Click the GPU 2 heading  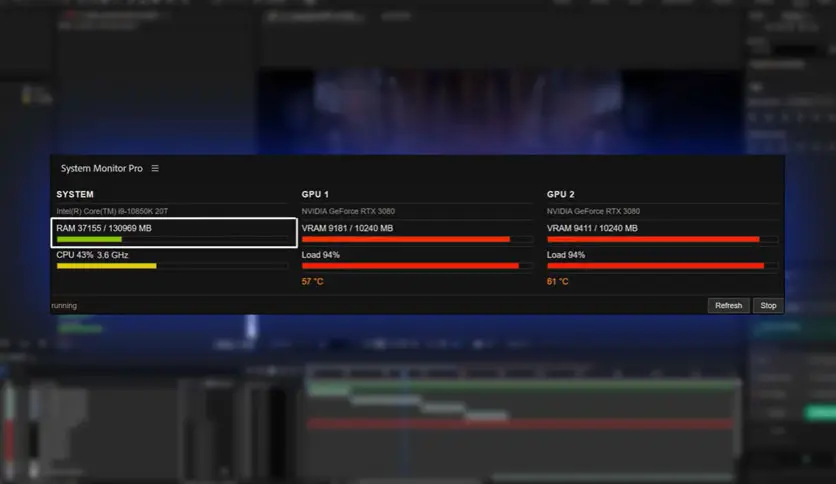(560, 195)
